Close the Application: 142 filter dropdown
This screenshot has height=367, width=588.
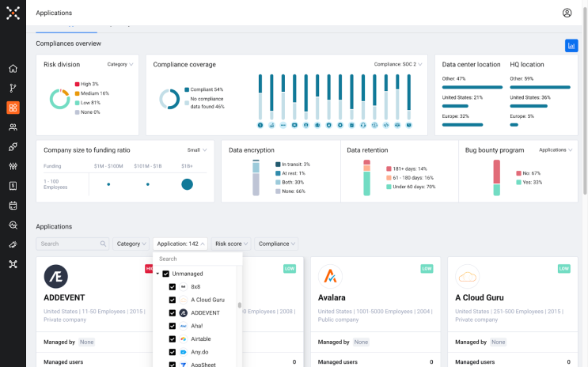click(x=180, y=244)
